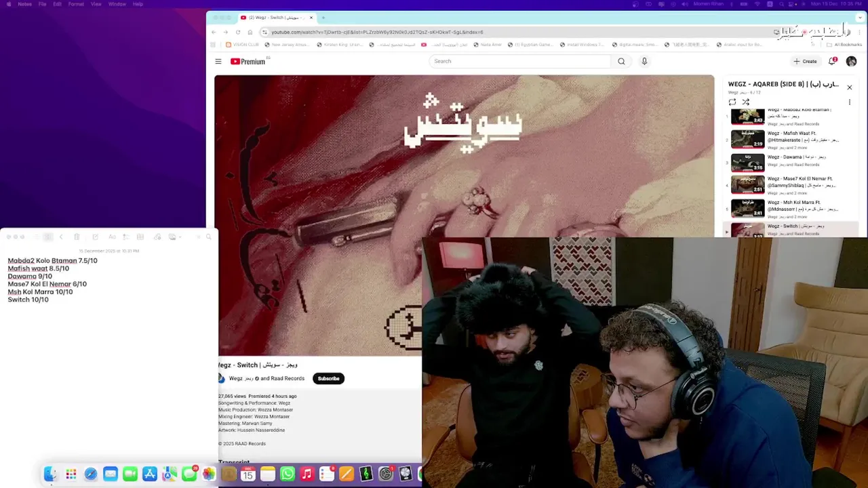This screenshot has width=868, height=488.
Task: Open Launchpad from the Dock
Action: point(71,474)
